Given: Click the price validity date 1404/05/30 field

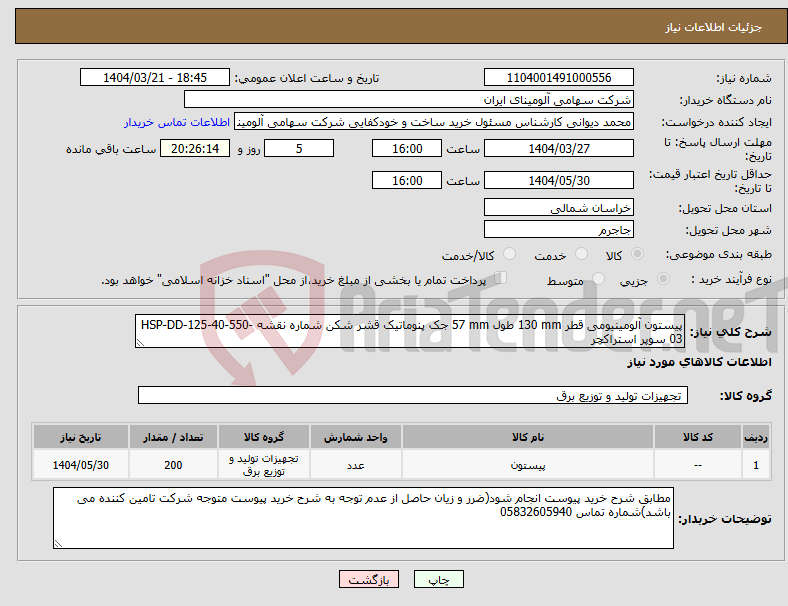Looking at the screenshot, I should tap(558, 180).
